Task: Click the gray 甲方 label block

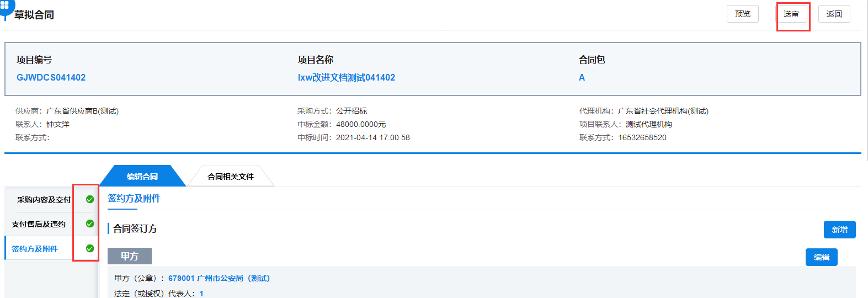Action: pos(130,256)
